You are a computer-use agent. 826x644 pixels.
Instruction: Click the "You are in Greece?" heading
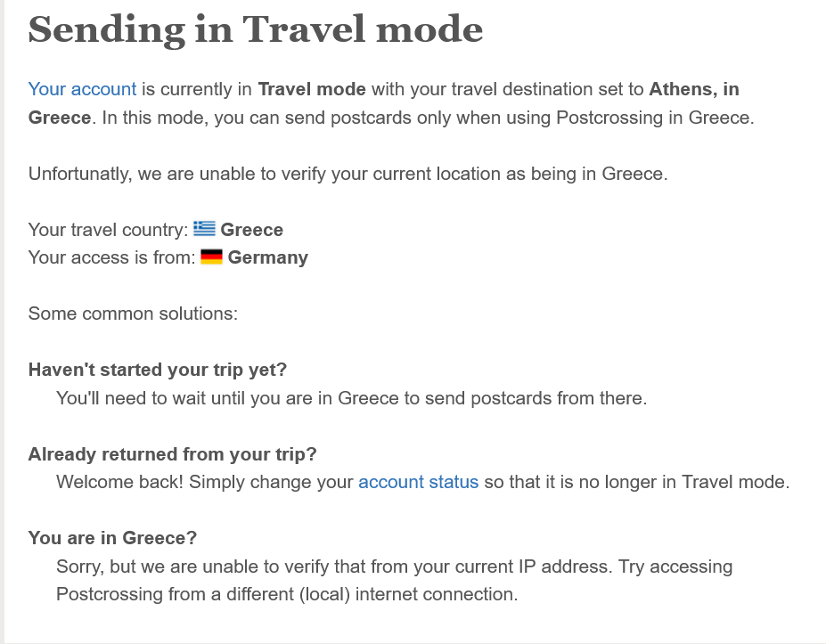tap(112, 538)
